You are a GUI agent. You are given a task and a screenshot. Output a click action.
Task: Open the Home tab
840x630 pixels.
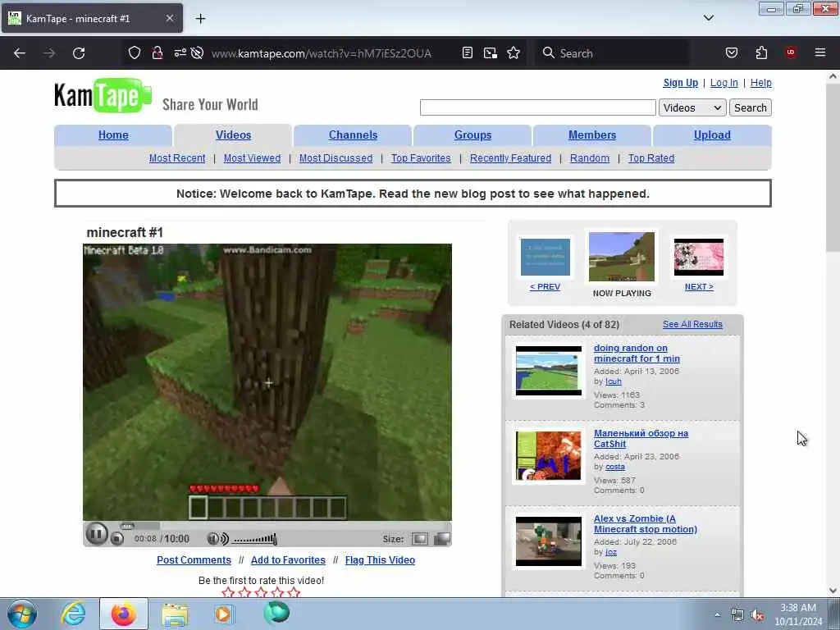[x=113, y=135]
